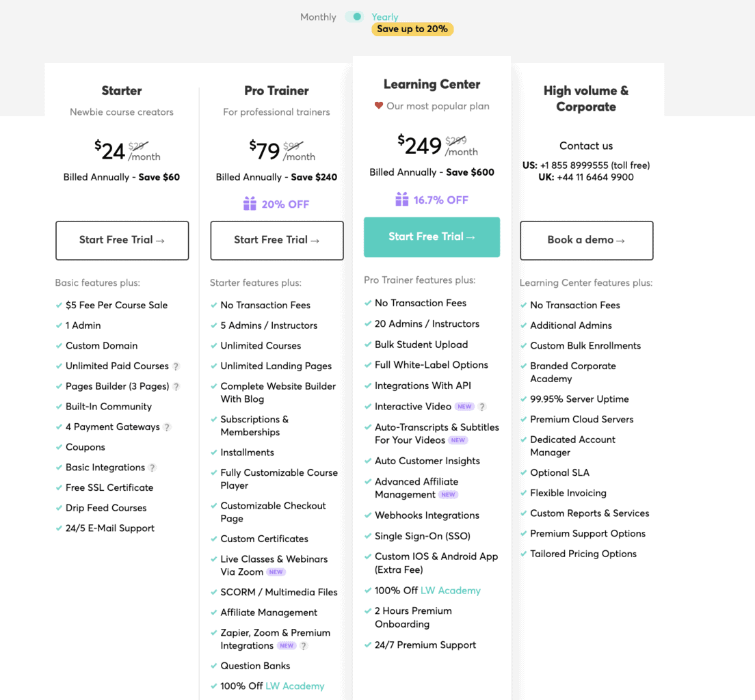Click the tooltip icon after Zapier Integrations

pyautogui.click(x=304, y=645)
